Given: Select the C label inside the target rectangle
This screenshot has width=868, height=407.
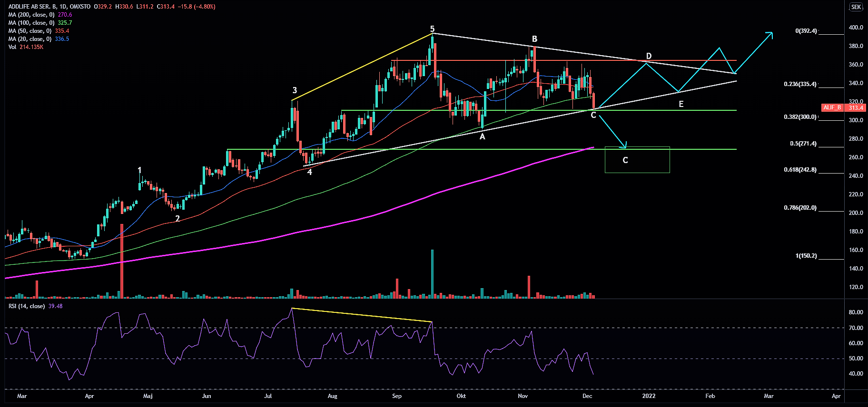Looking at the screenshot, I should click(625, 160).
